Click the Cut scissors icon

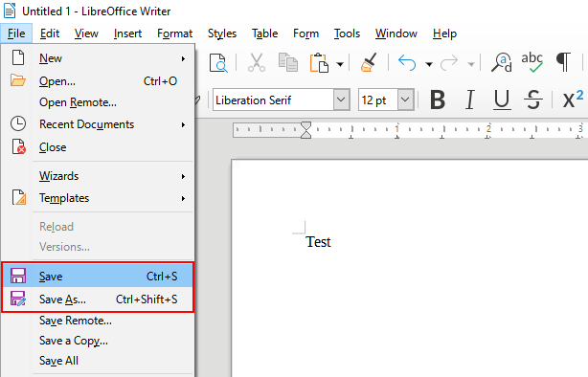click(257, 62)
